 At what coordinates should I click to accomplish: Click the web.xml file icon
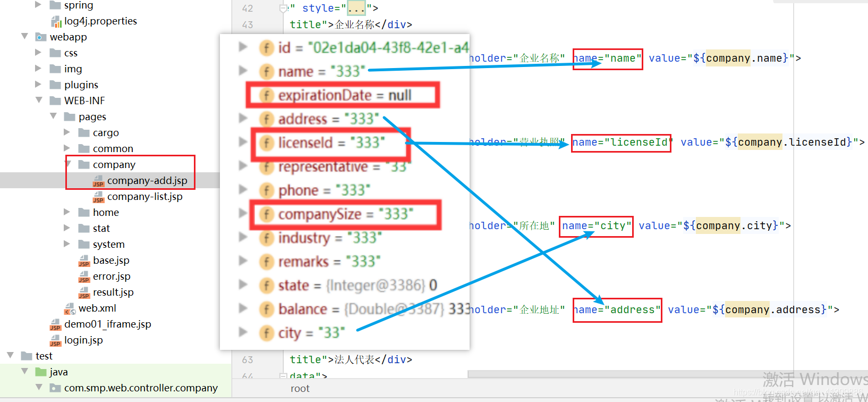point(70,308)
